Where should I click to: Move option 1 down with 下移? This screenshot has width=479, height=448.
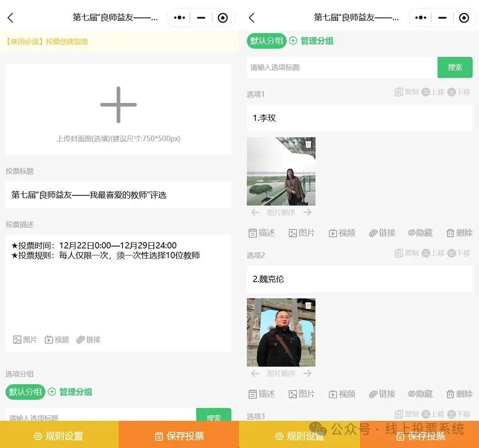pos(459,92)
